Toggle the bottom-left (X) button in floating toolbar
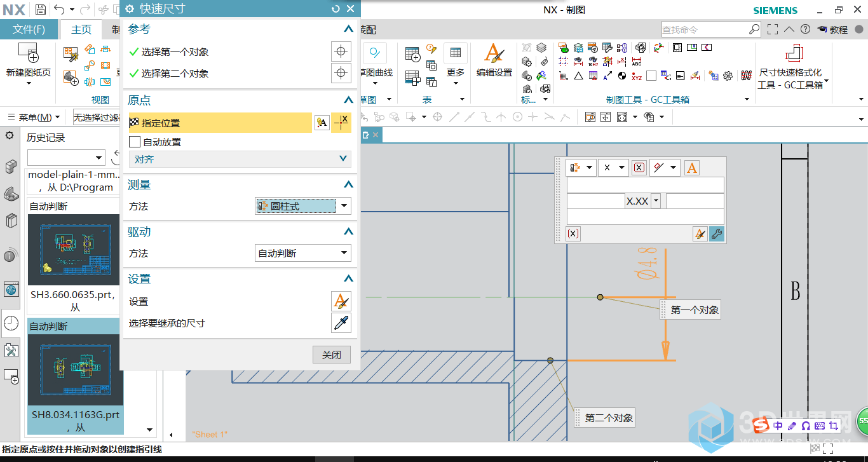 (573, 234)
